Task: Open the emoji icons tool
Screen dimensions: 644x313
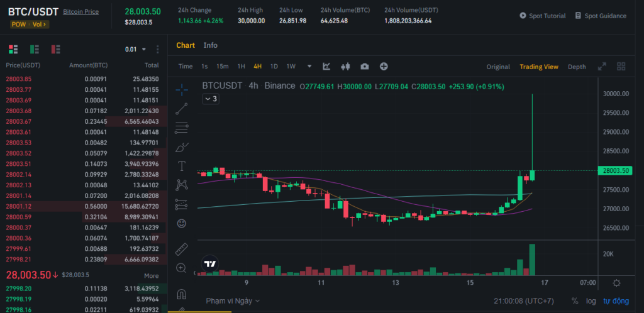Action: click(x=182, y=224)
